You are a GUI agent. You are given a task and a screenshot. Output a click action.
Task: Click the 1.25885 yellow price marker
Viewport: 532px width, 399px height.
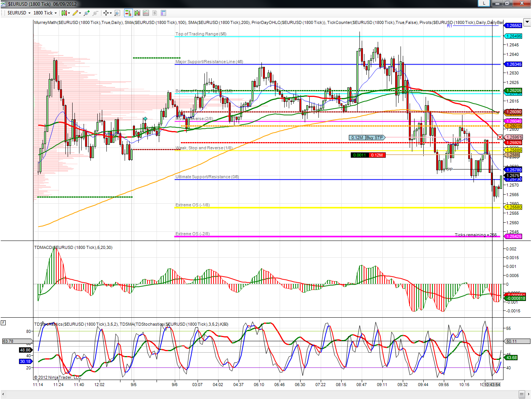[x=513, y=150]
